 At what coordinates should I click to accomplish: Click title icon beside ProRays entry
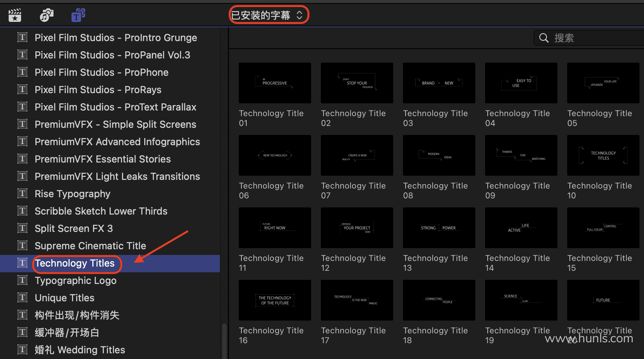pos(23,89)
